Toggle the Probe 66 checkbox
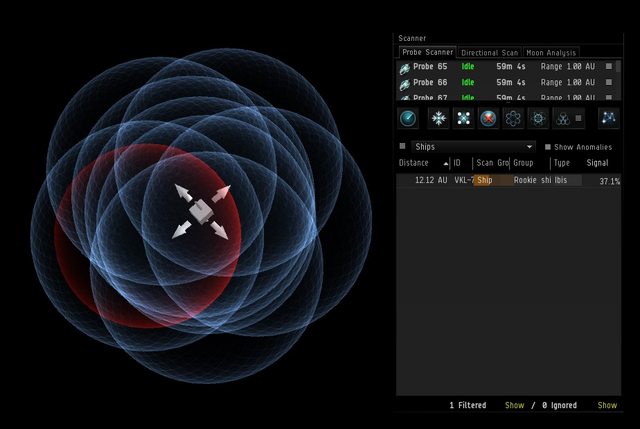The width and height of the screenshot is (640, 429). click(x=609, y=82)
